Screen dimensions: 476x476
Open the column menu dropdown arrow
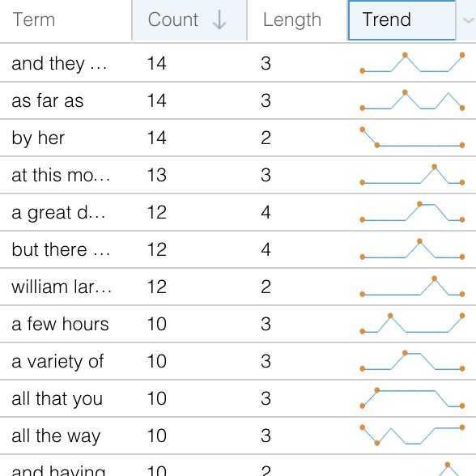(468, 20)
